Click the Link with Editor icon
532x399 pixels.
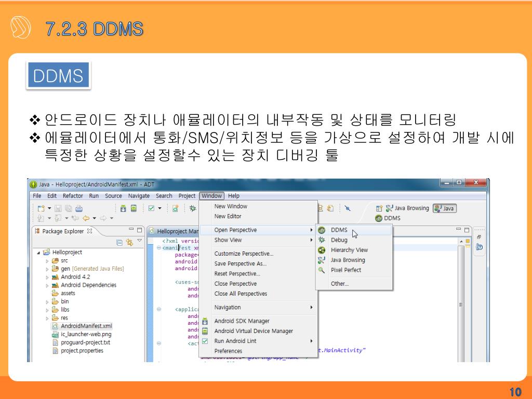tap(129, 242)
